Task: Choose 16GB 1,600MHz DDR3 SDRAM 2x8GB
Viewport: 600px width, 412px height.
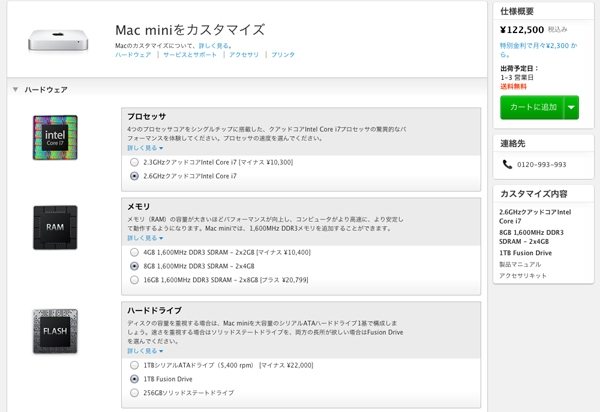Action: [x=134, y=280]
